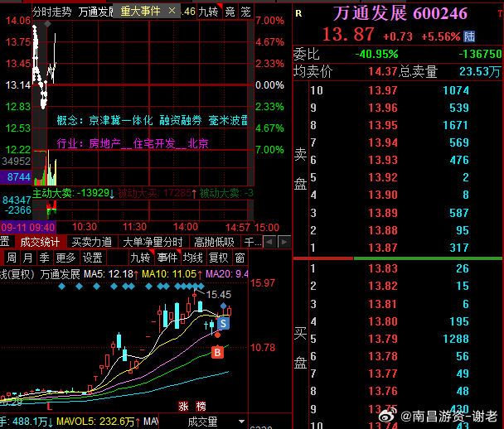The width and height of the screenshot is (504, 429).
Task: Click the blue 陆 badge
Action: (469, 36)
